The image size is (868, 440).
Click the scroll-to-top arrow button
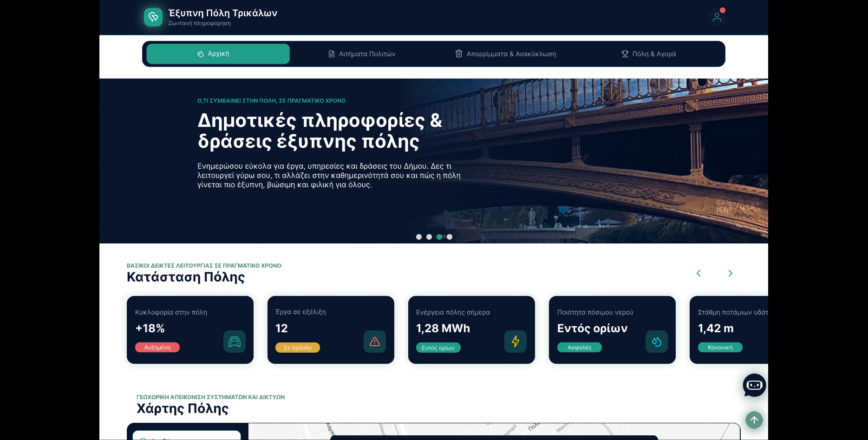(x=754, y=420)
